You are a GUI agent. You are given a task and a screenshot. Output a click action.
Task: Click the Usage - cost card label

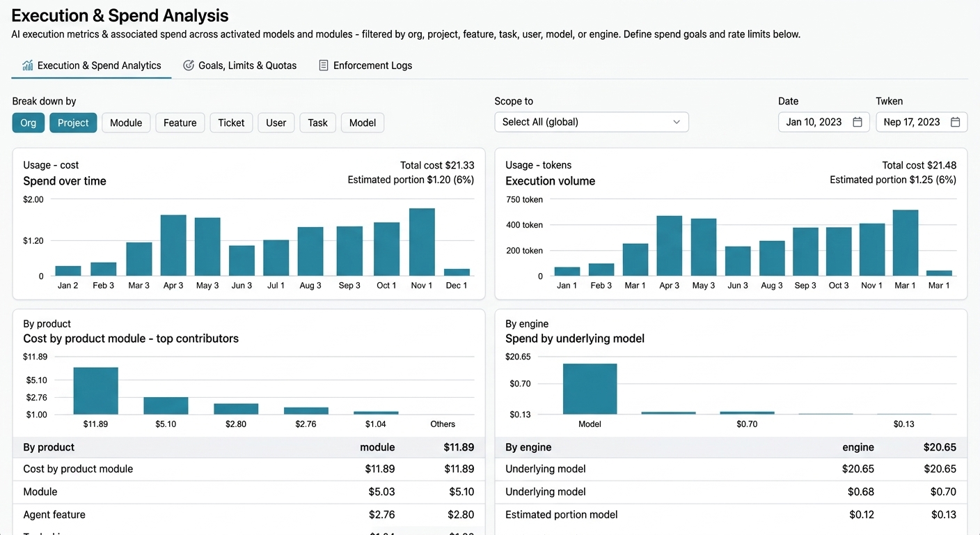[51, 165]
